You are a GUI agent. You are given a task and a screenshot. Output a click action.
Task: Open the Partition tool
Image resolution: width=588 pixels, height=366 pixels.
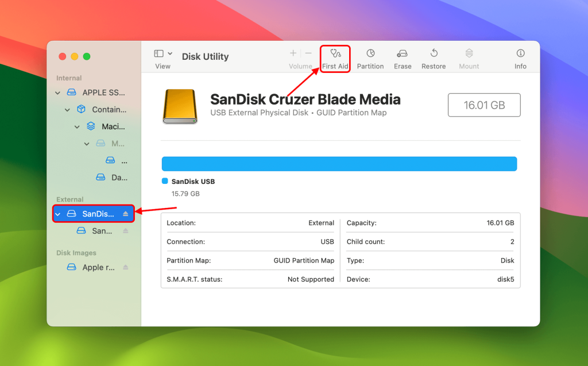370,57
